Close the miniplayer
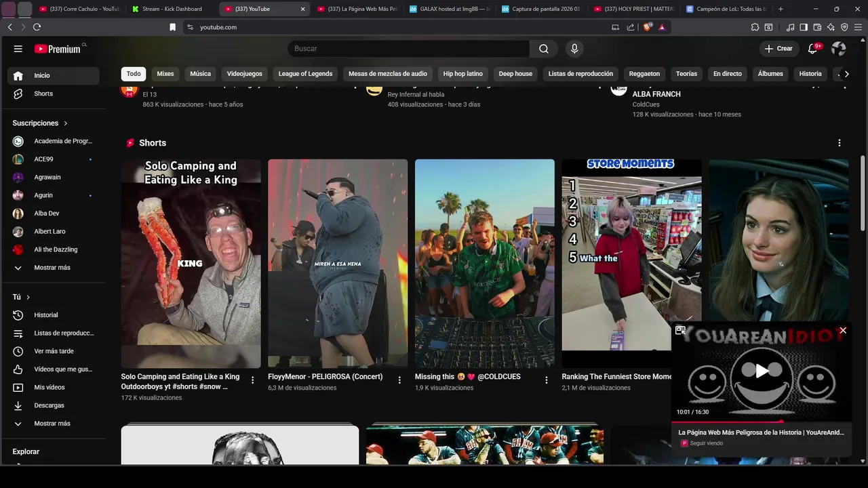The width and height of the screenshot is (868, 488). (843, 331)
